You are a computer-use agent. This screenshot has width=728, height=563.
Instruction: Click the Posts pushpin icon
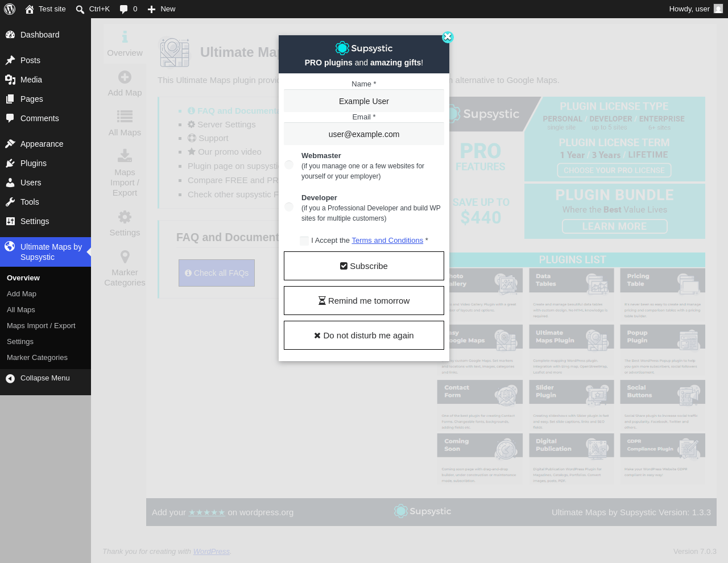point(10,60)
